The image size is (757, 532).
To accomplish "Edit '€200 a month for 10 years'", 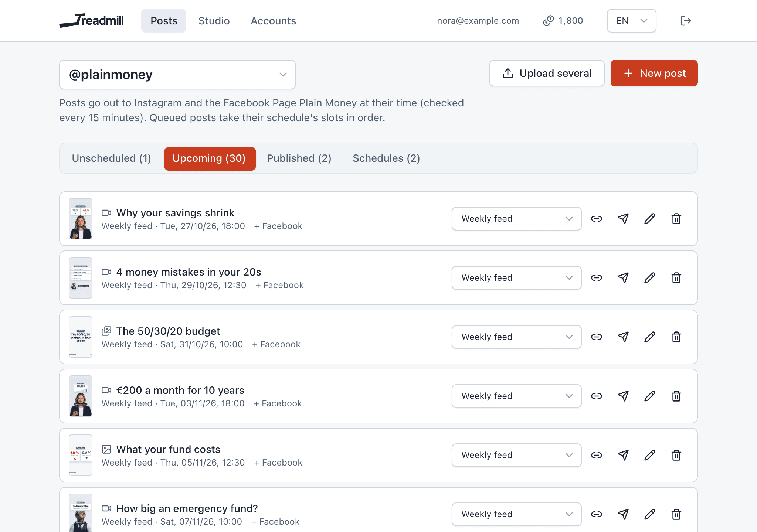I will point(650,396).
